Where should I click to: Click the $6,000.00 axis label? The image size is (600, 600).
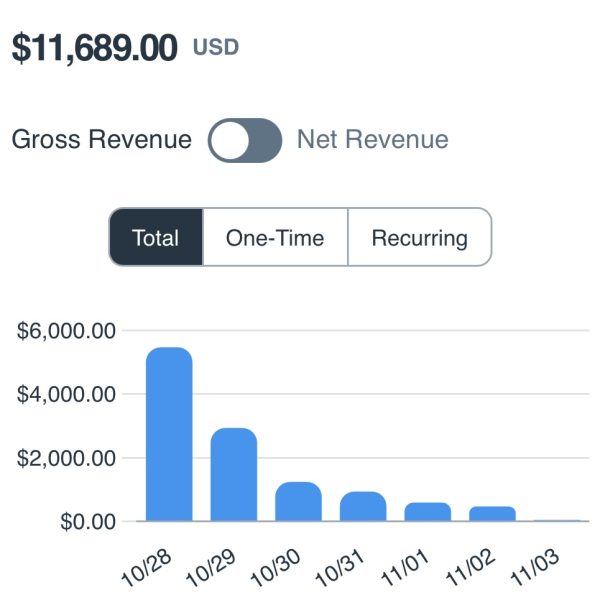(68, 331)
